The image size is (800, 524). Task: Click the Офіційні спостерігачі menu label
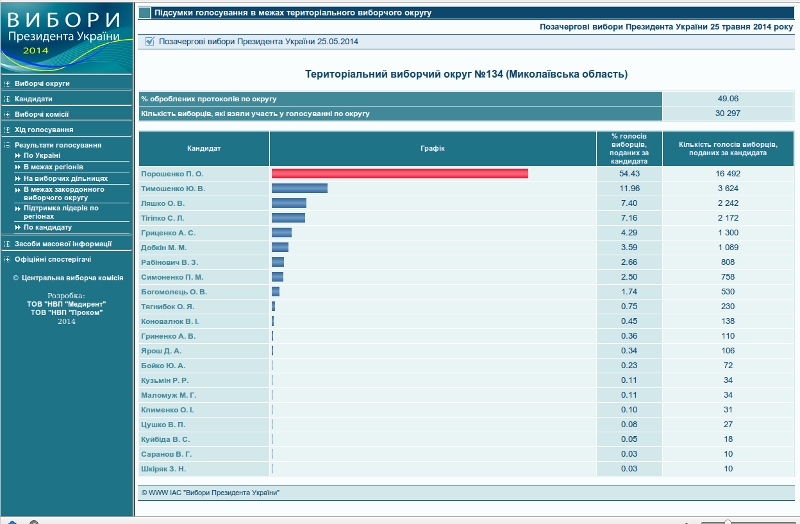pos(53,259)
